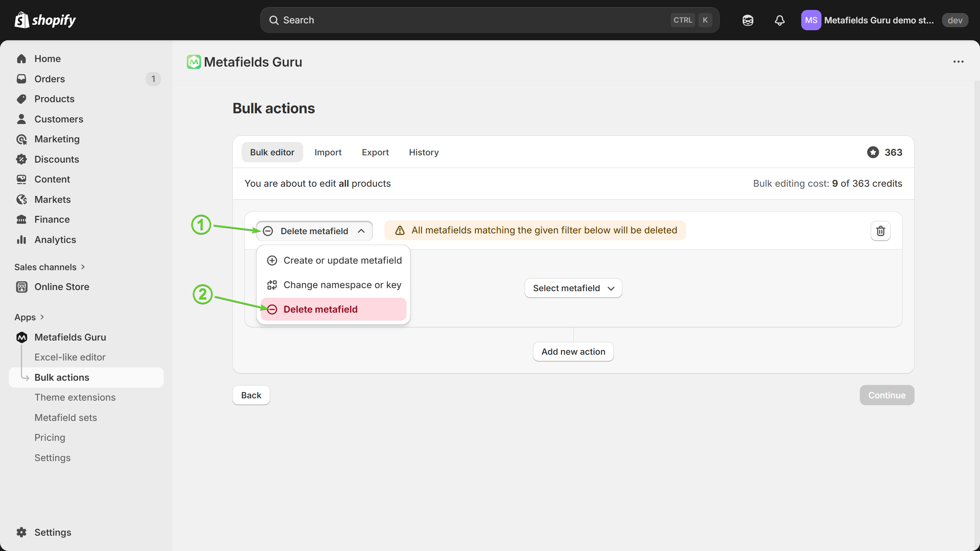The width and height of the screenshot is (980, 551).
Task: Click the Shopify logo
Action: 45,20
